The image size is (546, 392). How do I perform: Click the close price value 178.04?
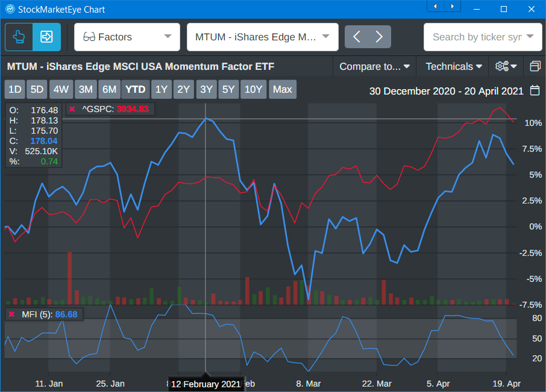click(x=44, y=141)
